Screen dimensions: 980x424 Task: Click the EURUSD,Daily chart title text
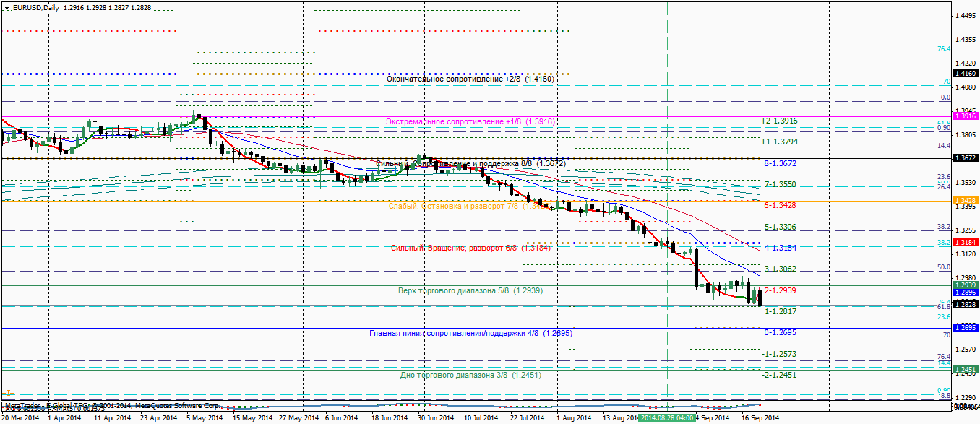point(35,7)
